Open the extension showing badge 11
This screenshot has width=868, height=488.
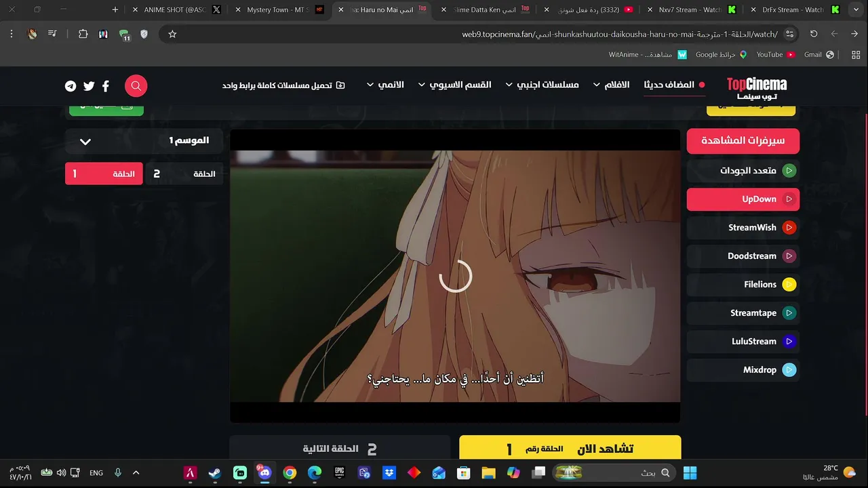click(x=124, y=35)
